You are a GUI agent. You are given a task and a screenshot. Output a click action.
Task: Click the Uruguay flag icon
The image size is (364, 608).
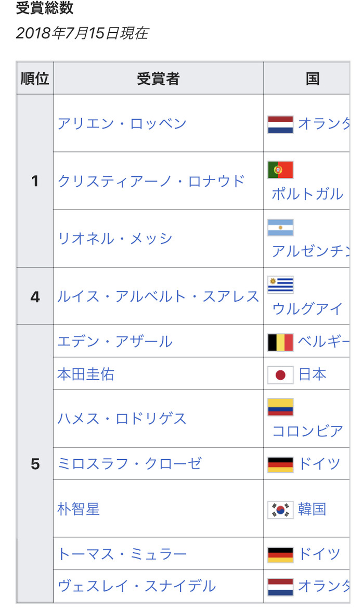pos(280,285)
